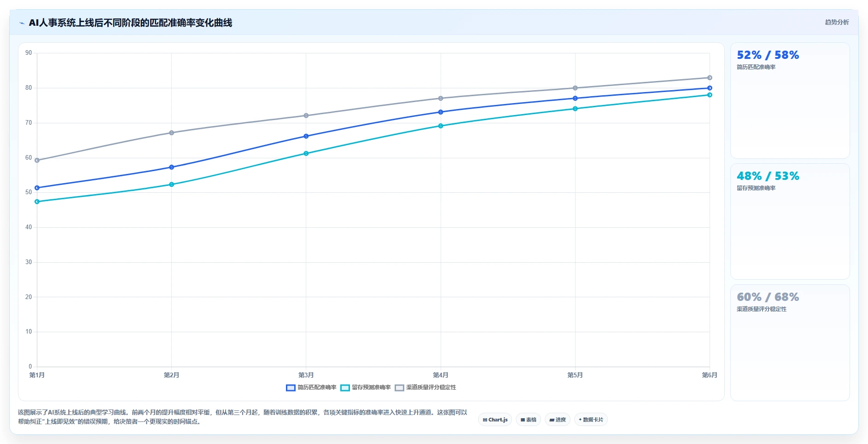The width and height of the screenshot is (868, 444).
Task: Click the 60% / 68% headline value
Action: tap(768, 297)
